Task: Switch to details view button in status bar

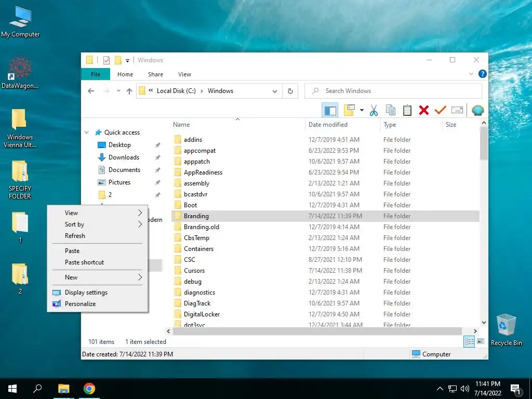Action: [469, 342]
